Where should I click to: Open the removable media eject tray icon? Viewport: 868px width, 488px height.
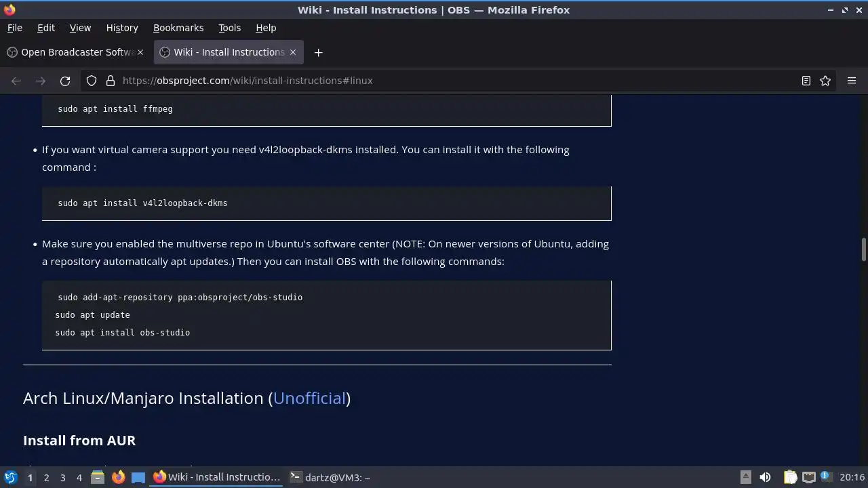[x=745, y=477]
